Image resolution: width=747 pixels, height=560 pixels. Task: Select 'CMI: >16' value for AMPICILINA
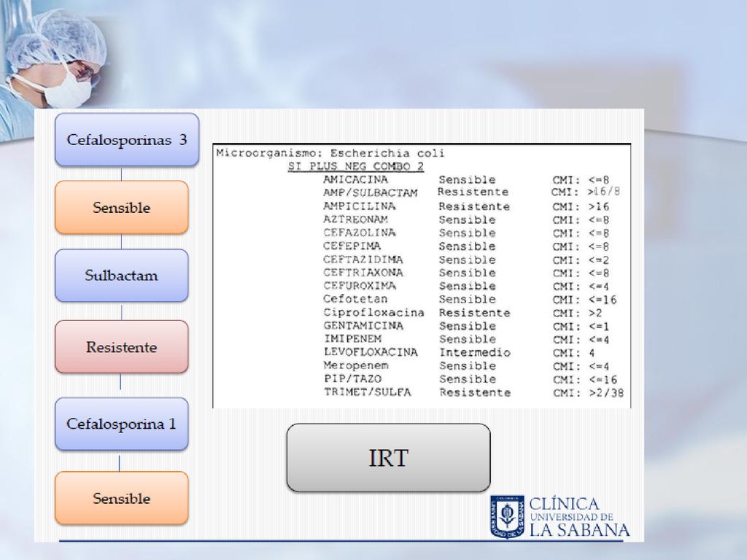pos(581,206)
